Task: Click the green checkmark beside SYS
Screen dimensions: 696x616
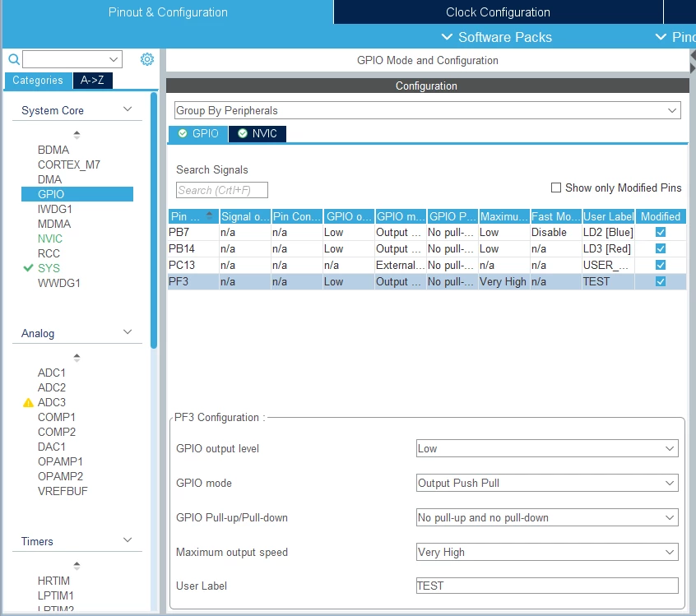Action: pos(28,268)
